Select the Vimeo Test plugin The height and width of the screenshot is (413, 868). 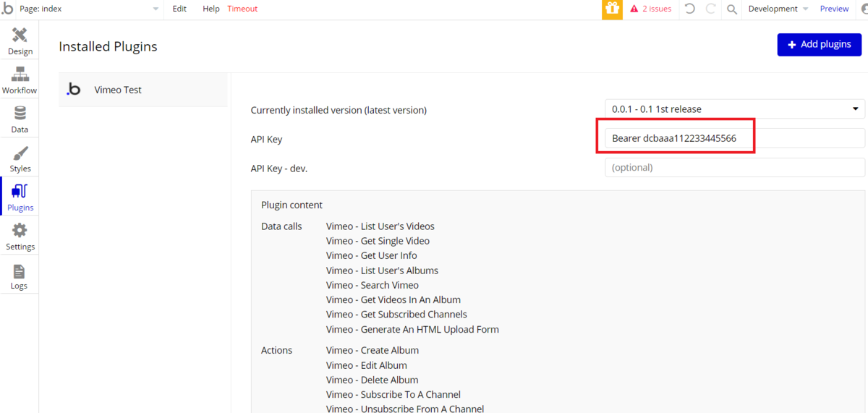(143, 90)
